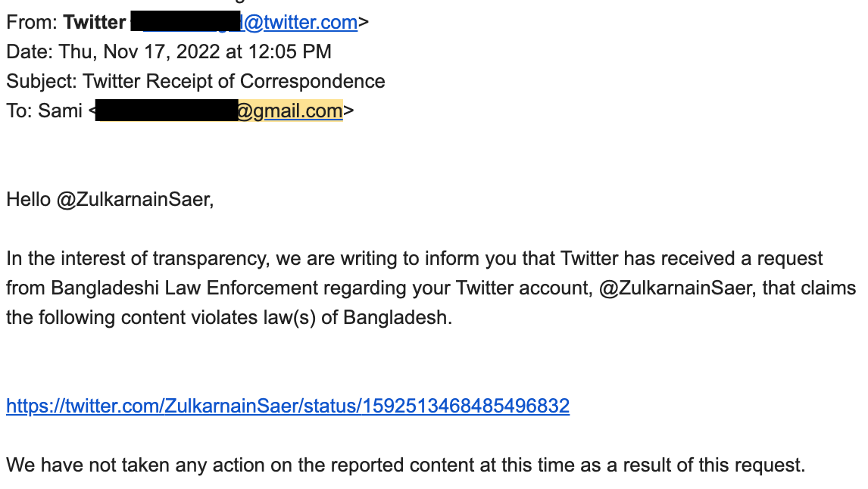The image size is (868, 489).
Task: Click the 'Subject:' header label
Action: [x=42, y=81]
